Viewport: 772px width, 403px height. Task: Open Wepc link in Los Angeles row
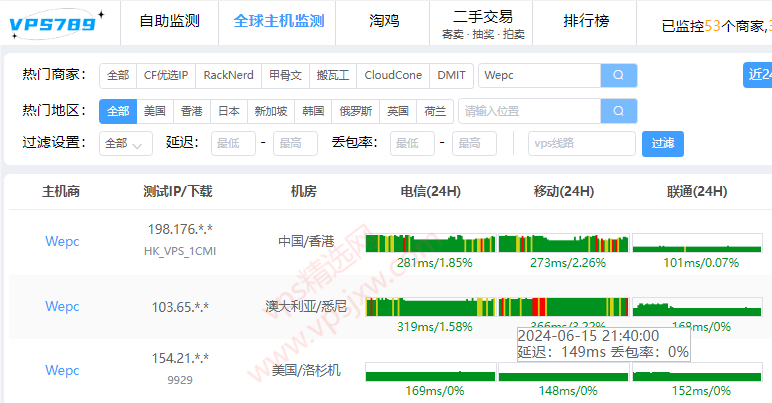(x=62, y=370)
